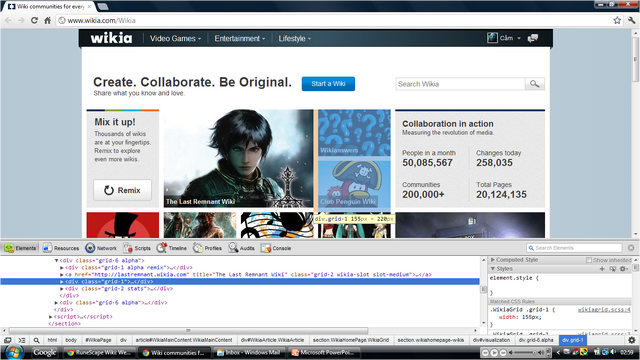
Task: Open the Wikianswers thumbnail
Action: 354,133
